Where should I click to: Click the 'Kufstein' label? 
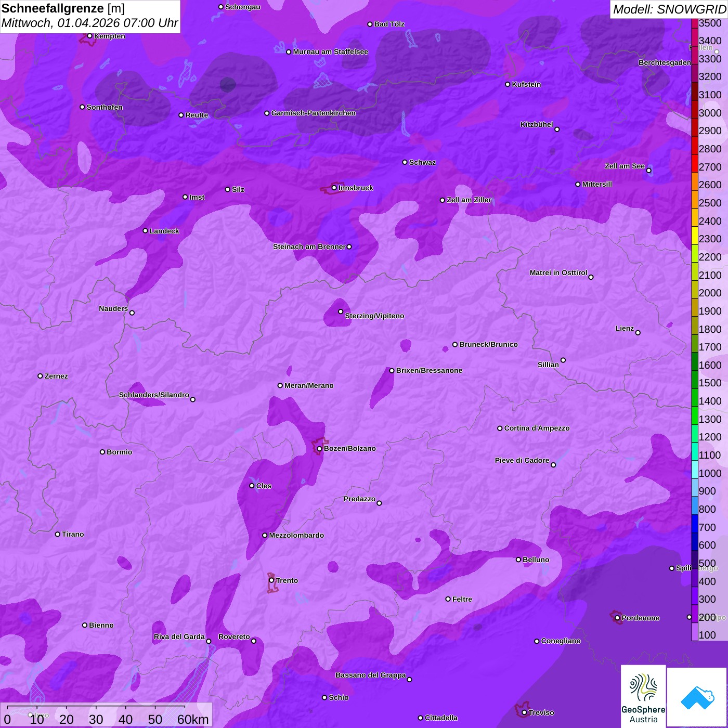click(527, 84)
